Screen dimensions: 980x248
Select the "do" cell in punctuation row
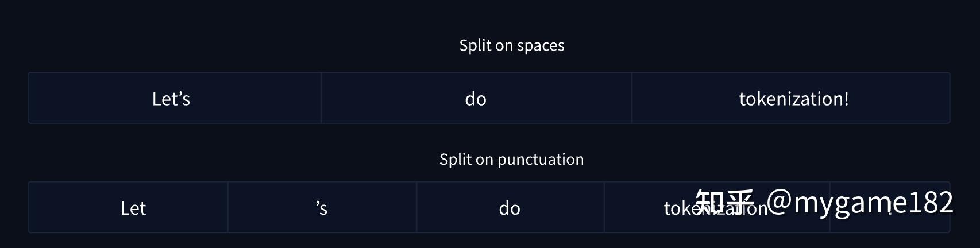pyautogui.click(x=510, y=208)
